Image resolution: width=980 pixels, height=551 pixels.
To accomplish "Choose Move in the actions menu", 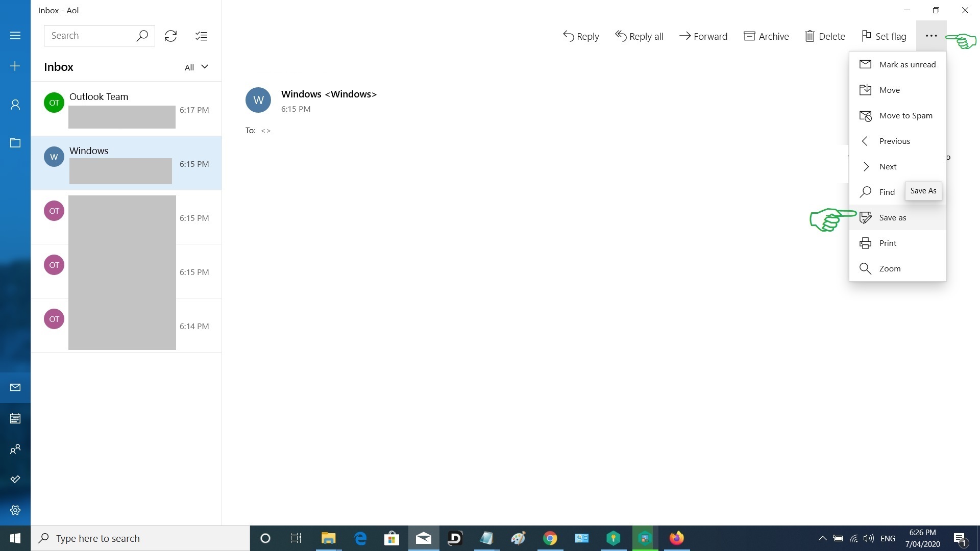I will 897,90.
